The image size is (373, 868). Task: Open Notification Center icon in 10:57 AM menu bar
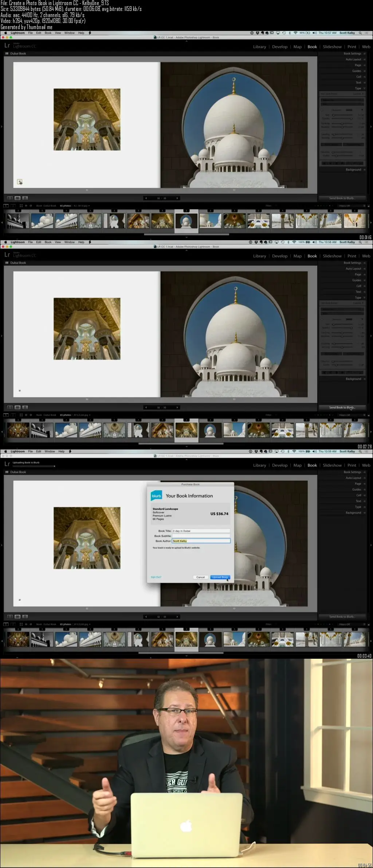tap(366, 33)
